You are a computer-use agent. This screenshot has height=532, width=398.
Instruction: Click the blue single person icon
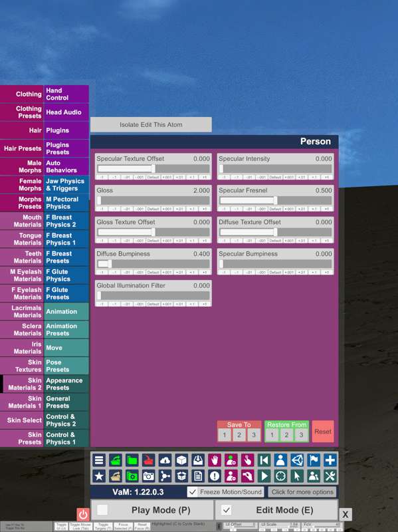(x=280, y=460)
